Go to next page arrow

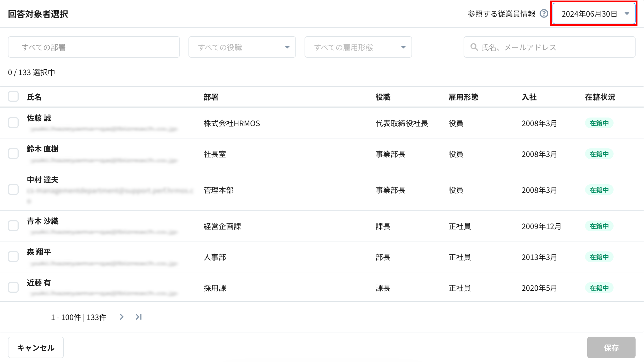[122, 317]
